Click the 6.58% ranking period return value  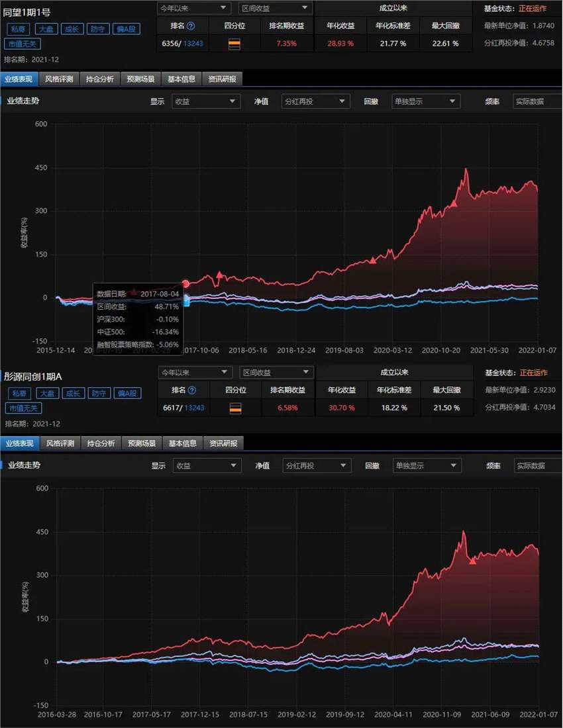click(x=287, y=408)
